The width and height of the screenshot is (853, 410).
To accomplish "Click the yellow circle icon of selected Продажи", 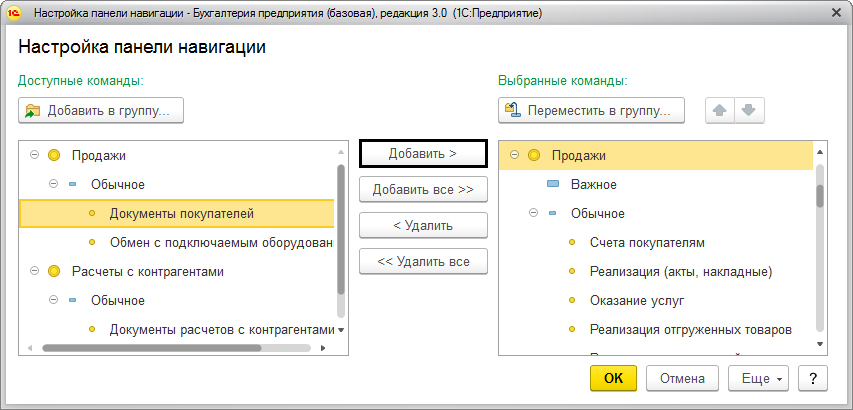I will pyautogui.click(x=534, y=155).
